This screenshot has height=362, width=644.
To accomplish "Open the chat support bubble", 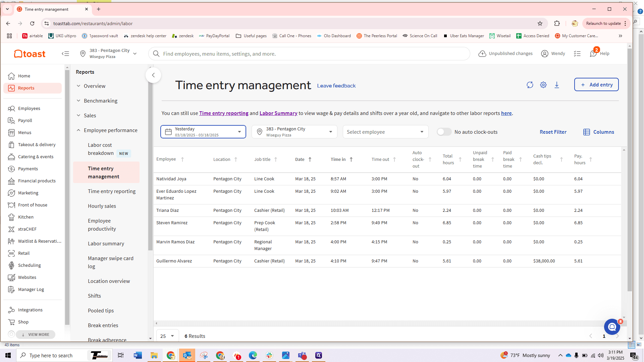I will point(612,327).
